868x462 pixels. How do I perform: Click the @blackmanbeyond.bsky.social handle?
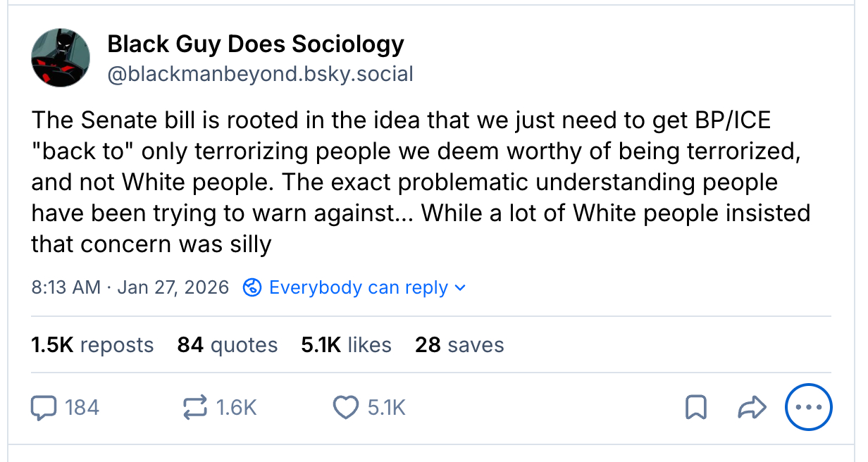coord(260,73)
